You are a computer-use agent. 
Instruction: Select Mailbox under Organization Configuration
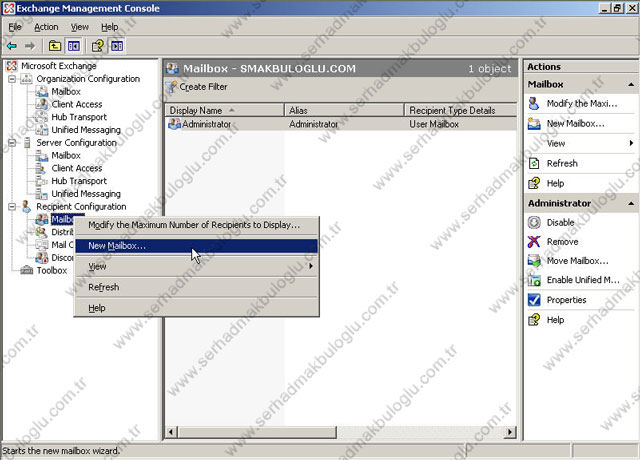coord(66,91)
